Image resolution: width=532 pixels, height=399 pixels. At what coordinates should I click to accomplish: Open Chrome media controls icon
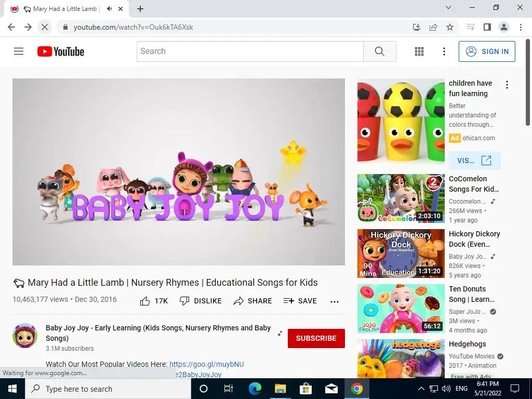coord(470,27)
